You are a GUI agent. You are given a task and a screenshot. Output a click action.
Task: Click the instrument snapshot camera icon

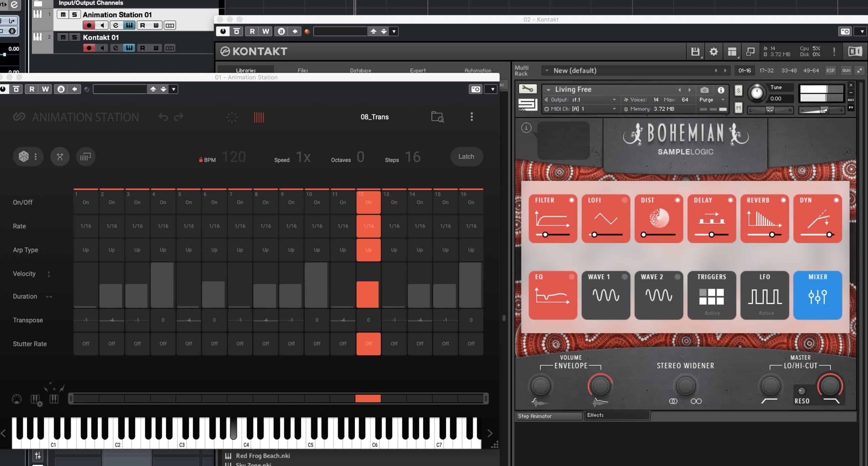point(704,90)
